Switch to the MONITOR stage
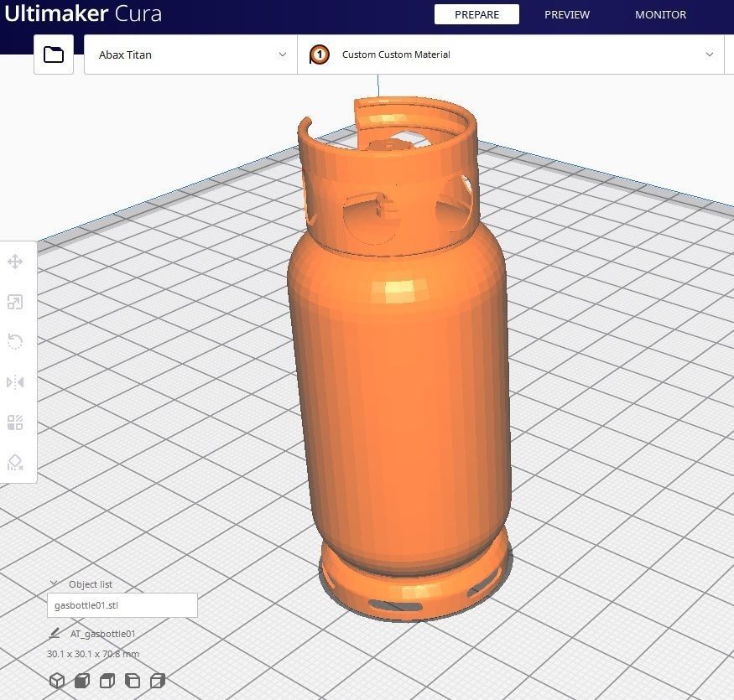Viewport: 734px width, 700px height. [x=660, y=14]
